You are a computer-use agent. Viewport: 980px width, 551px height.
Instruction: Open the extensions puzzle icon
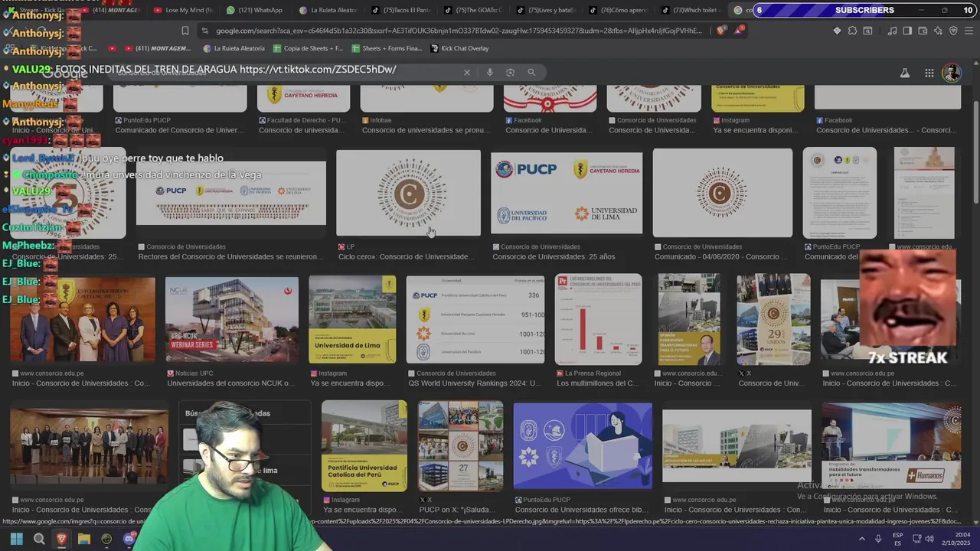point(852,31)
